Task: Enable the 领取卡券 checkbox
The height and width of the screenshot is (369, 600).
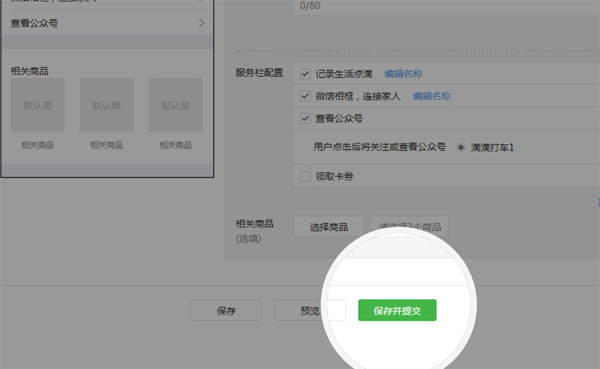Action: [305, 176]
